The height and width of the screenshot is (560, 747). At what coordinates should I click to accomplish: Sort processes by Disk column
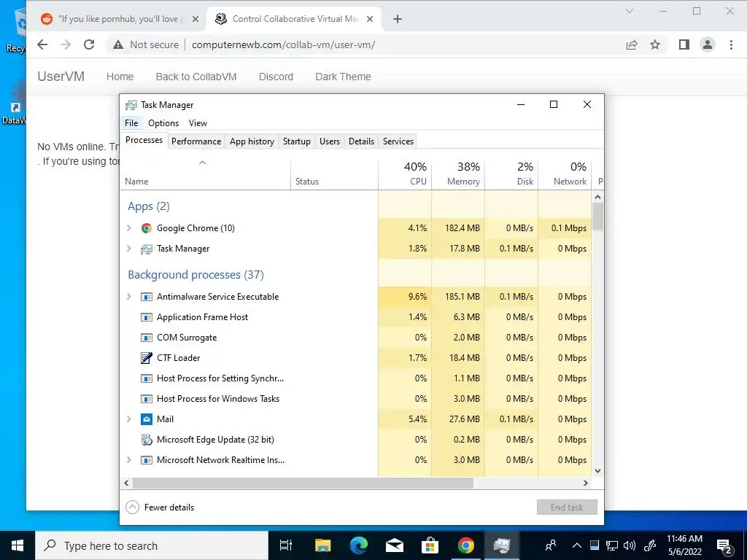511,174
